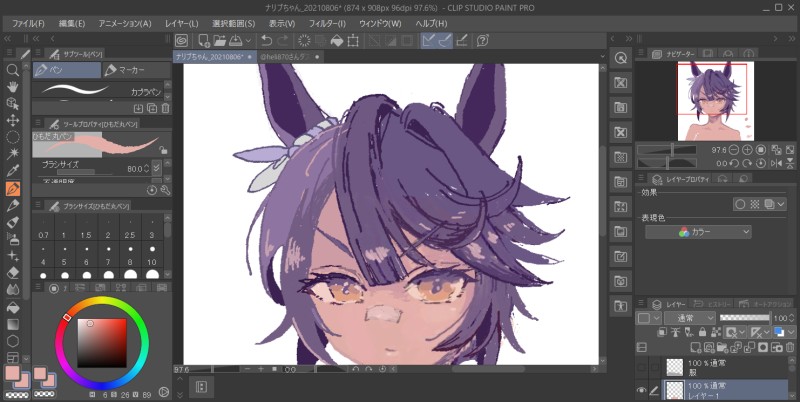Screen dimensions: 800x402
Task: Toggle tone effect in Layer Property
Action: 755,204
